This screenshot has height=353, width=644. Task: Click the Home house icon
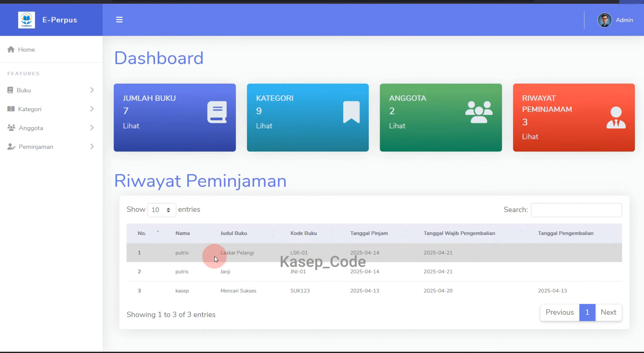(11, 49)
